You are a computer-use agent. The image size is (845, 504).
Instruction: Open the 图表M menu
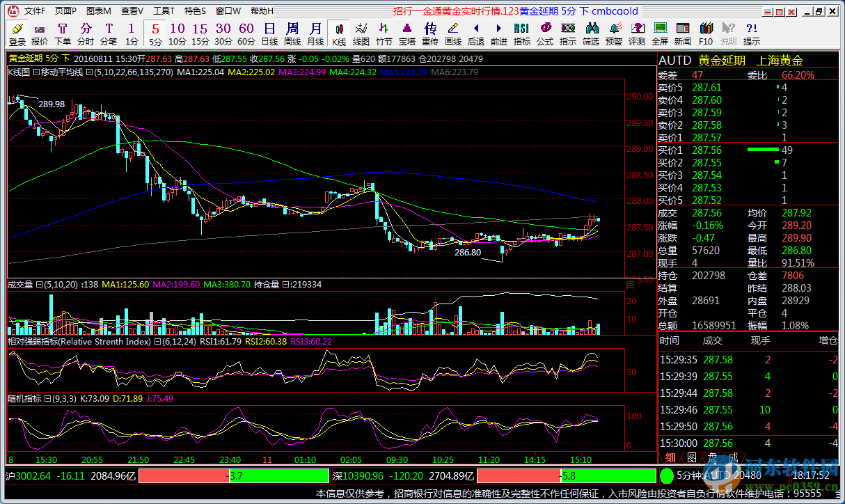pyautogui.click(x=98, y=11)
